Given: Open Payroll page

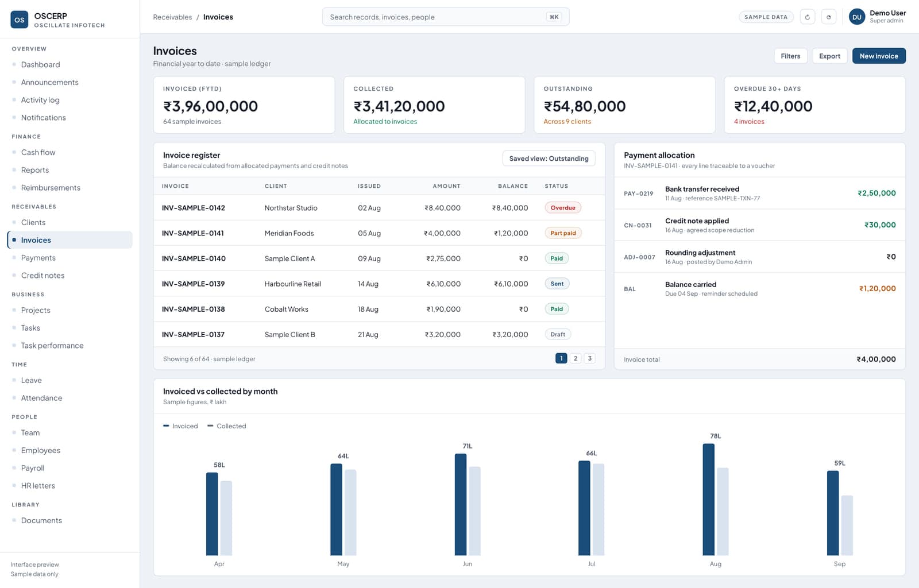Looking at the screenshot, I should click(x=69, y=469).
